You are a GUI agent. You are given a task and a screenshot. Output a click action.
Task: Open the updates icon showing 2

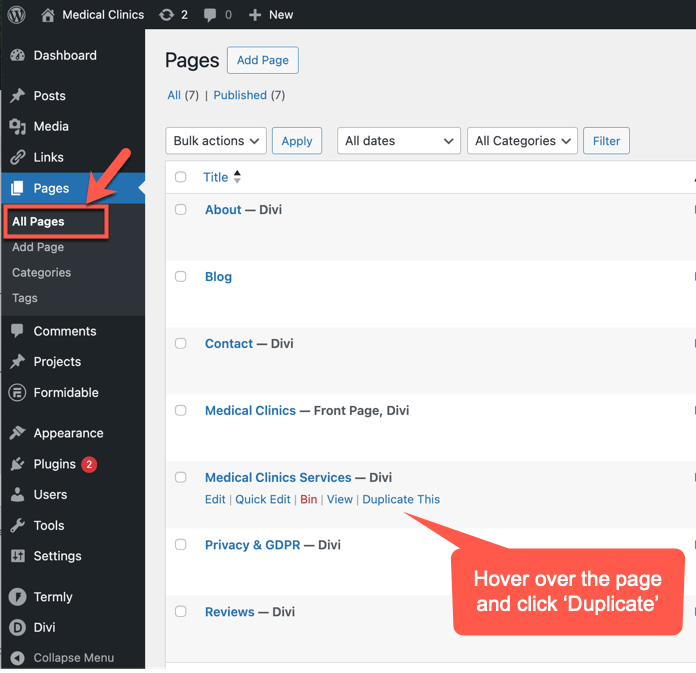coord(166,15)
